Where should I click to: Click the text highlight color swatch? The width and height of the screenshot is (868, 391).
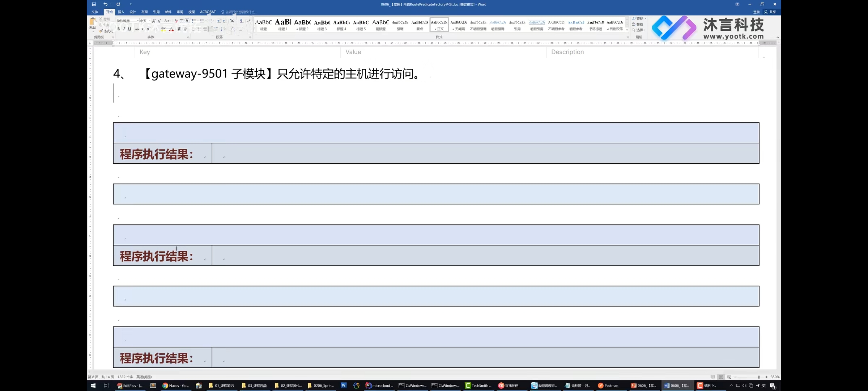point(163,29)
